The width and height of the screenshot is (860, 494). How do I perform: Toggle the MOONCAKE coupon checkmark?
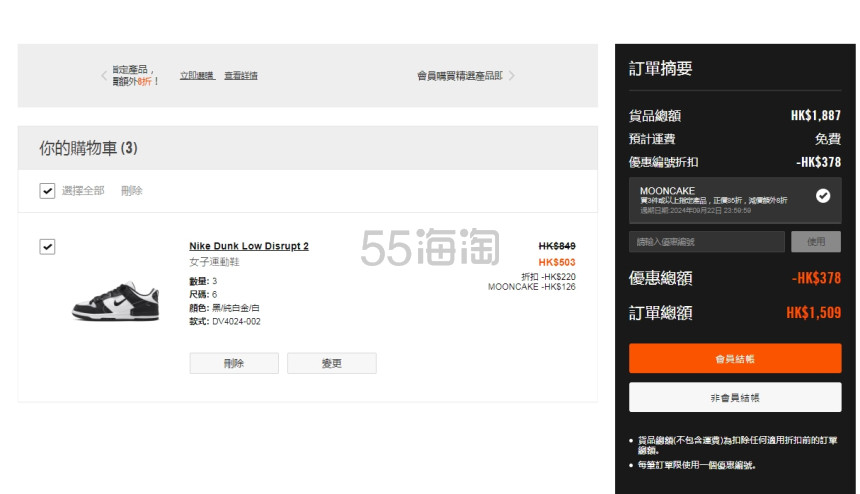[x=823, y=196]
